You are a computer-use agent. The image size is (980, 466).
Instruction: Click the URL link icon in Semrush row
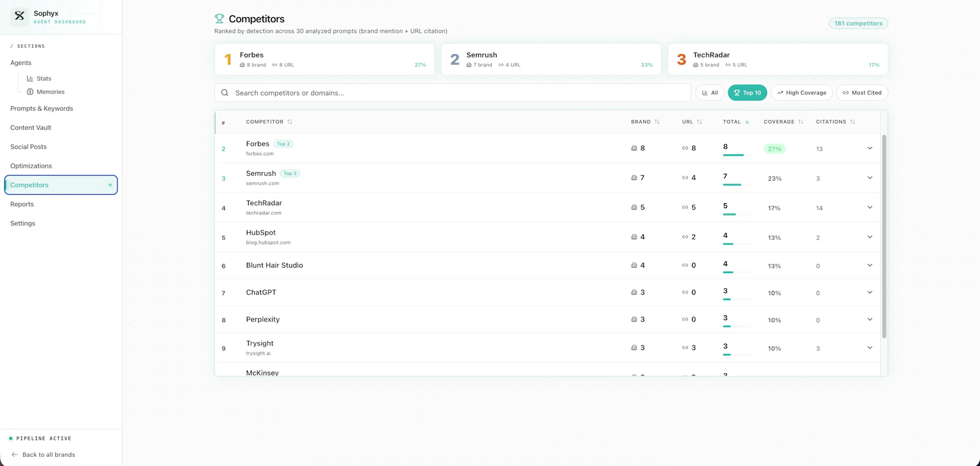click(x=685, y=178)
